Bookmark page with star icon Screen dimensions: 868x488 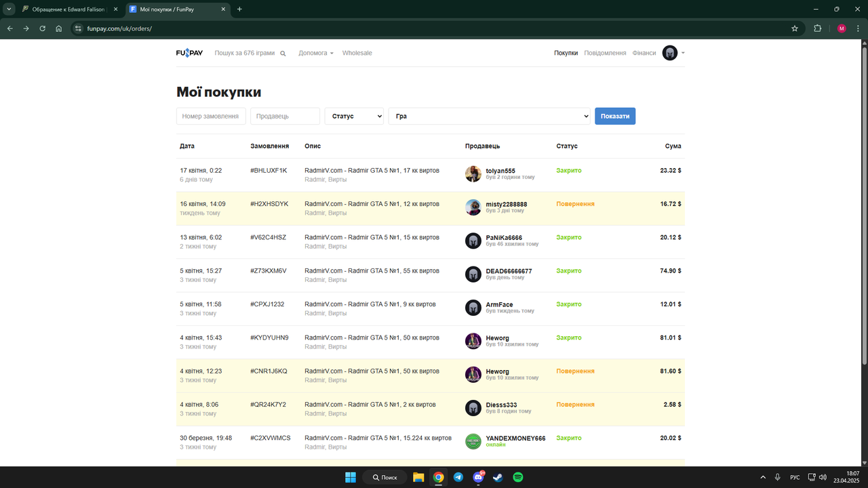coord(795,28)
